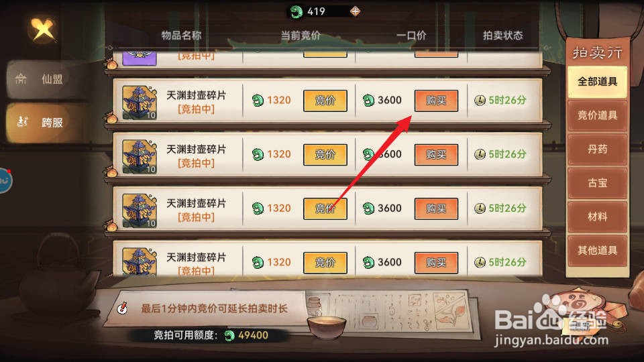The image size is (644, 362).
Task: Filter by 丹药 category
Action: pos(597,149)
